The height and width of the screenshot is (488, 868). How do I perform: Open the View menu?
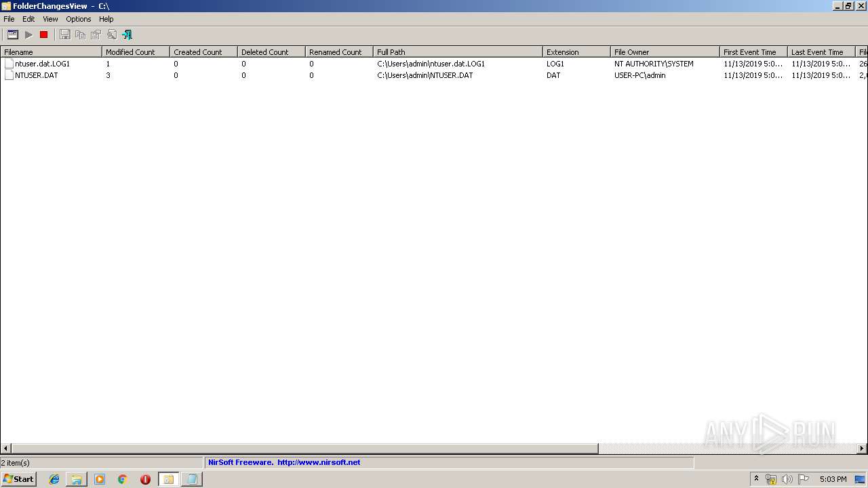50,19
